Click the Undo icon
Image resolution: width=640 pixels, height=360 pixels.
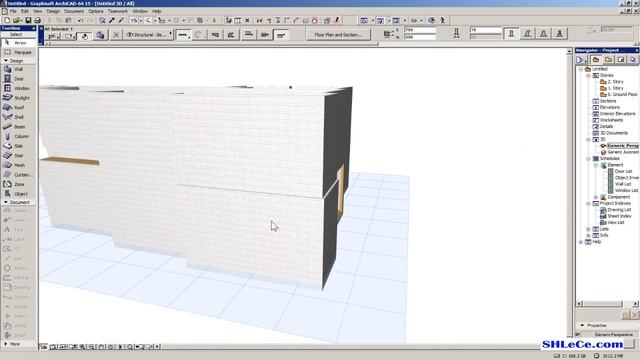(x=80, y=20)
